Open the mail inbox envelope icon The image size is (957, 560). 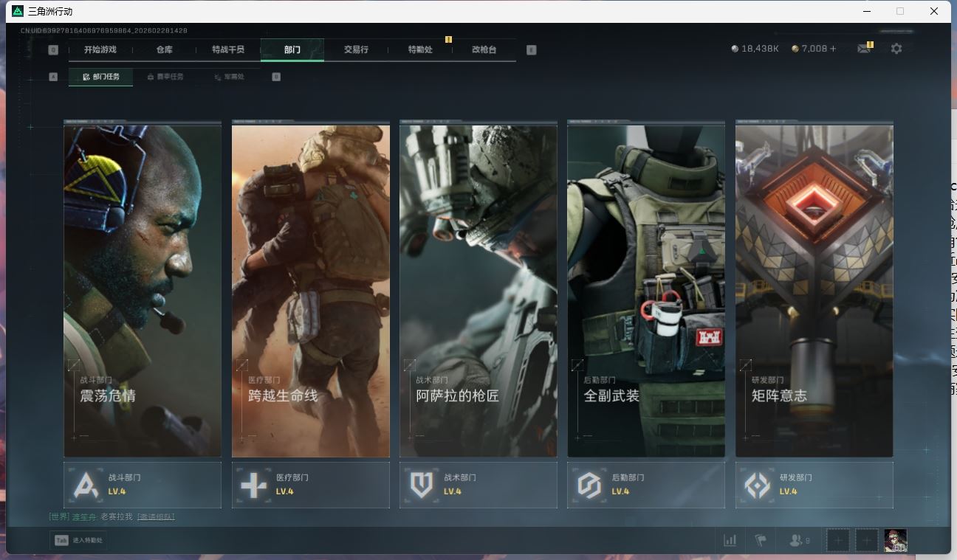[863, 49]
